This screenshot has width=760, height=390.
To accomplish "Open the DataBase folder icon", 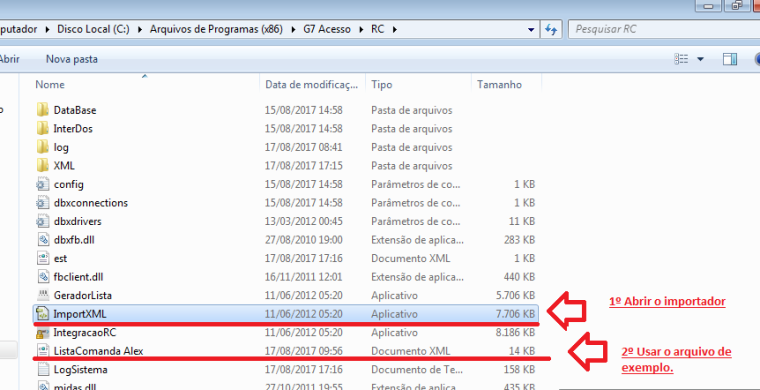I will pos(43,110).
